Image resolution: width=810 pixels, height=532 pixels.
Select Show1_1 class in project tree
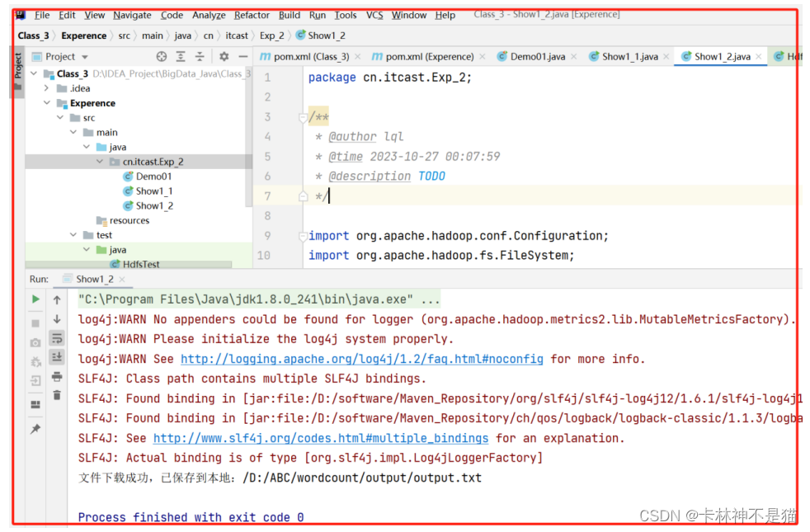coord(148,191)
